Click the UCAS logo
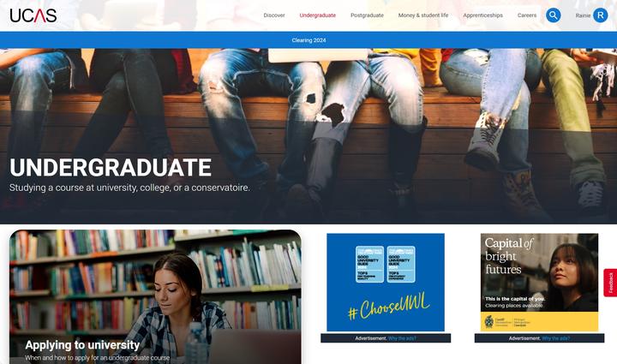The image size is (617, 364). point(33,15)
